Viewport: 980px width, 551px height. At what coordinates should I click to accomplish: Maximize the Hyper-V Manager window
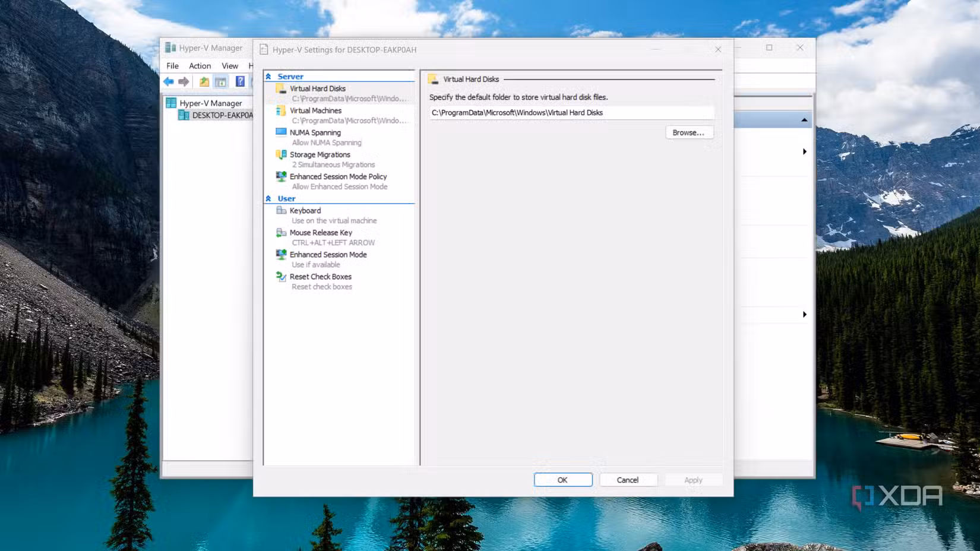[x=769, y=47]
